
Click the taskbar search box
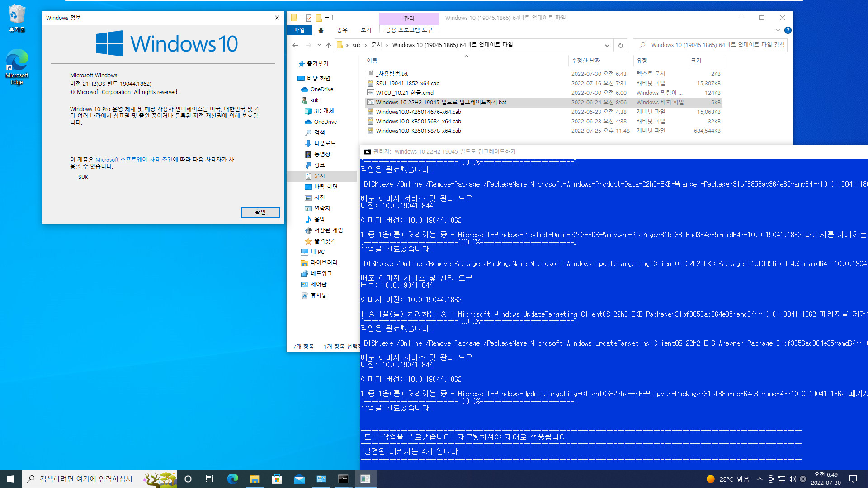[x=99, y=479]
